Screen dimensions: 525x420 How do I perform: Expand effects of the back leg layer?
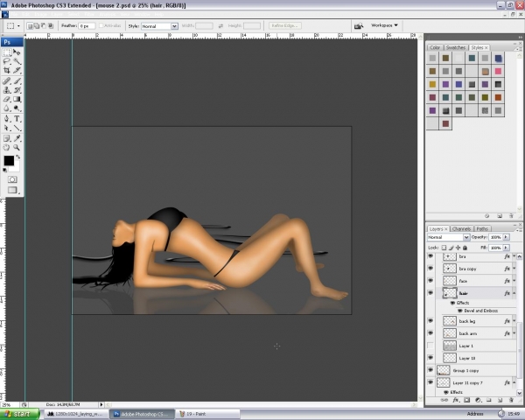point(514,321)
